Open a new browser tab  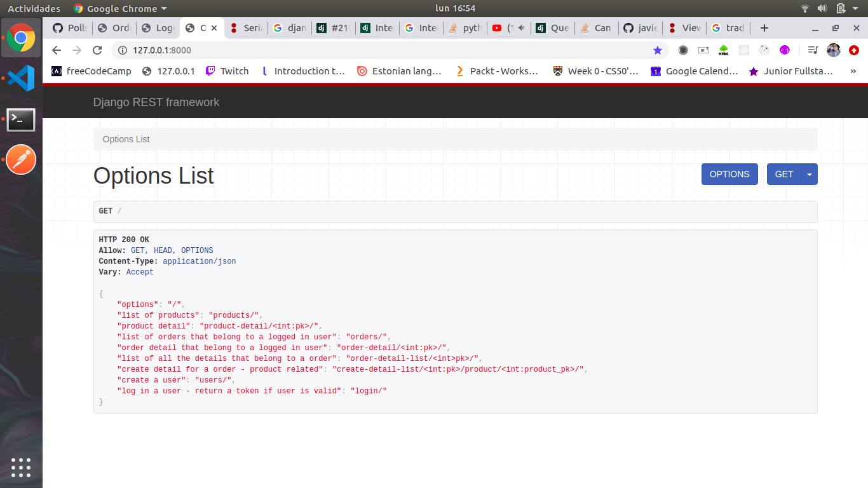pyautogui.click(x=764, y=28)
